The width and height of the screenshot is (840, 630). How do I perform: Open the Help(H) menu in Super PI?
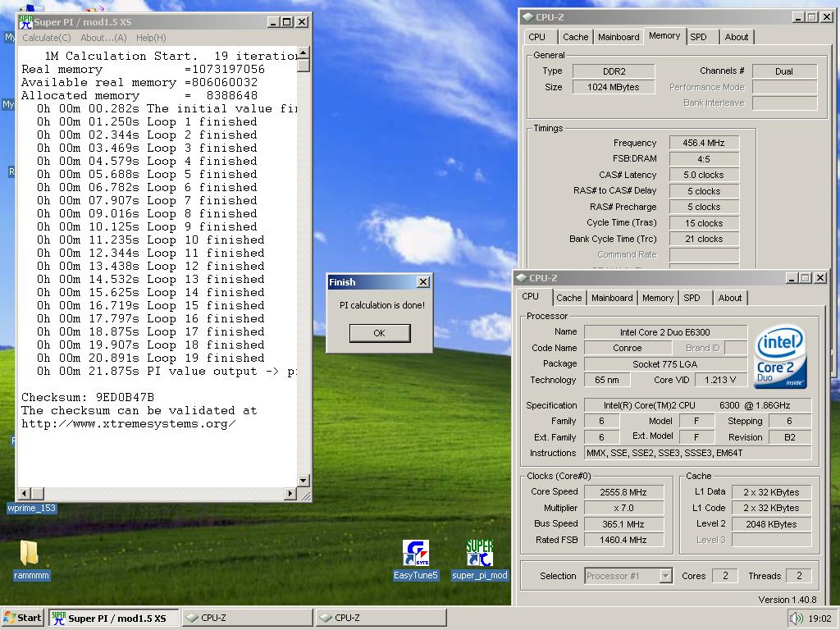tap(151, 38)
